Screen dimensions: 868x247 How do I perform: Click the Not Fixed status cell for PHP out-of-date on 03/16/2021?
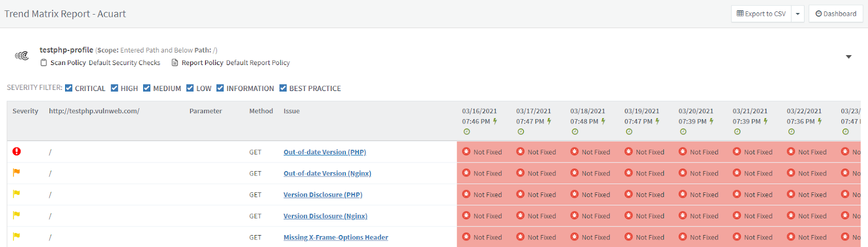[x=482, y=152]
